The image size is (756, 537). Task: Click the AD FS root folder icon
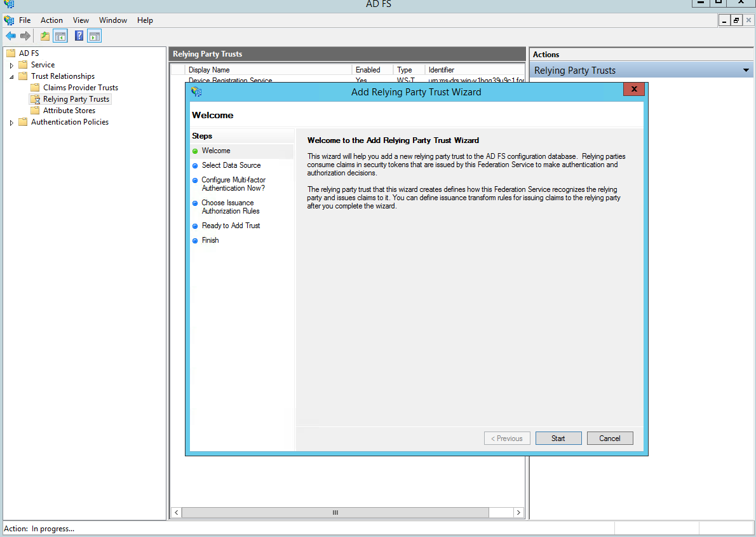click(11, 53)
